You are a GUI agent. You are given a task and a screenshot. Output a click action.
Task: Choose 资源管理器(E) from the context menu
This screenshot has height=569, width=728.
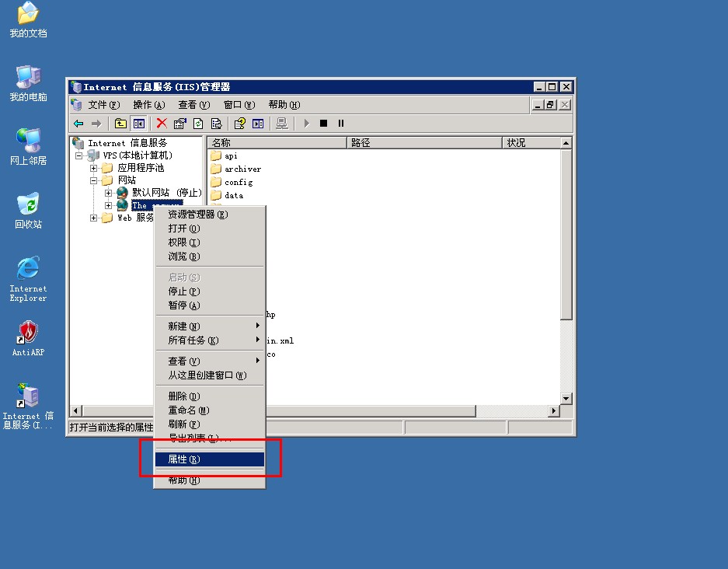click(x=210, y=215)
